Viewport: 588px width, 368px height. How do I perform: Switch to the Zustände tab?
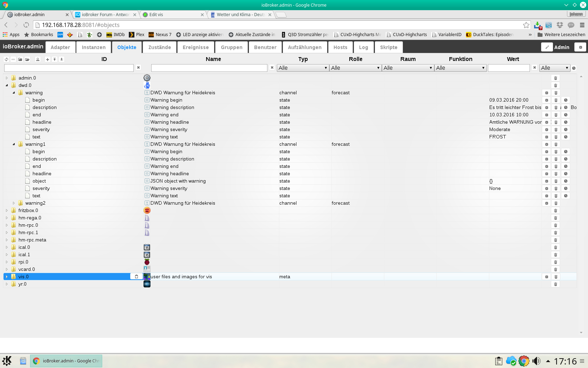pos(160,47)
